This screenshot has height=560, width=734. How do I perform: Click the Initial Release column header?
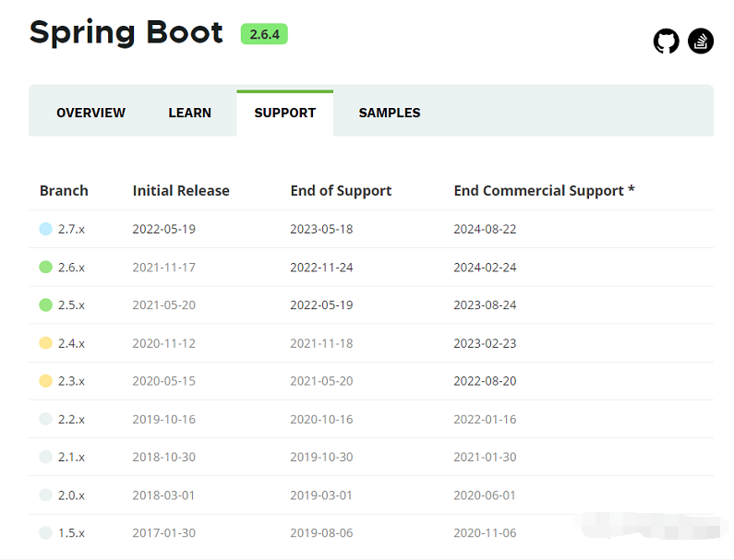(x=181, y=190)
